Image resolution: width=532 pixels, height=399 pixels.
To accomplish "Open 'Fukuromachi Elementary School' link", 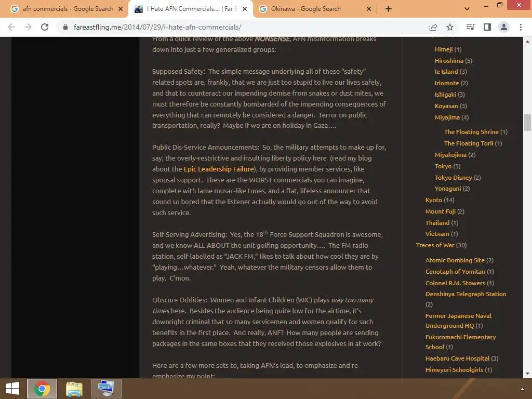I will pos(461,342).
